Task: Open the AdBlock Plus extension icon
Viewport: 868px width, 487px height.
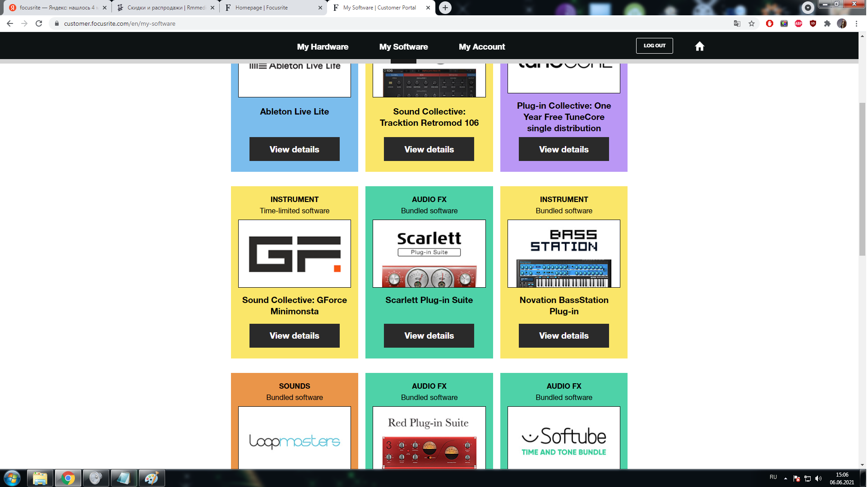Action: tap(799, 23)
